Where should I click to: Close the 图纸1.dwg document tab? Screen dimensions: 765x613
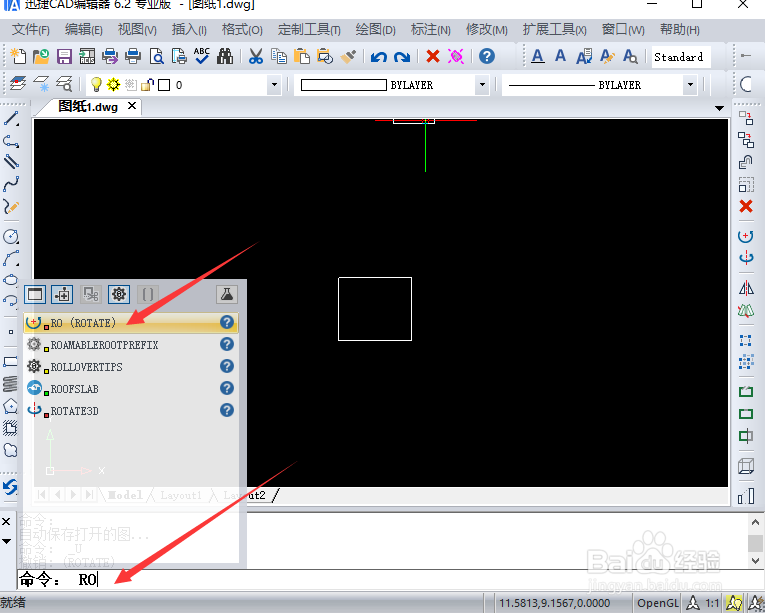132,106
